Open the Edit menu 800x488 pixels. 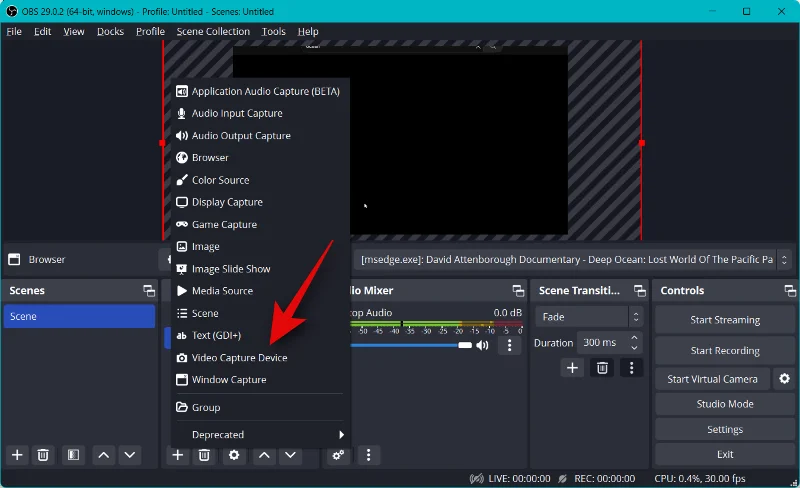tap(42, 32)
